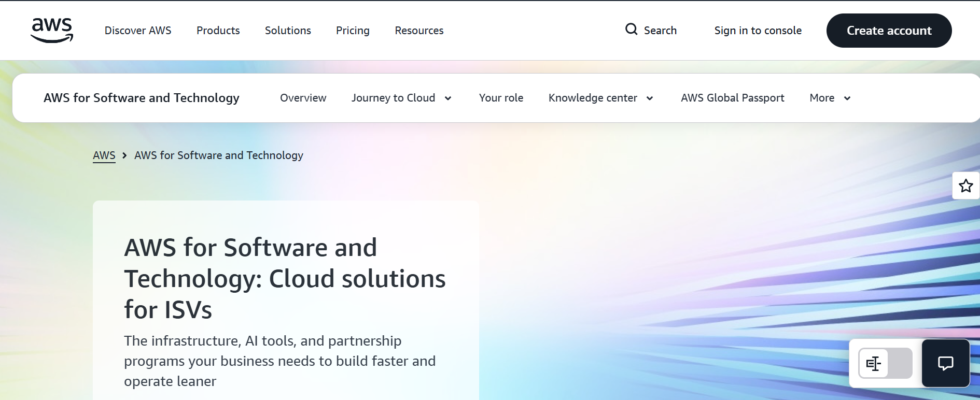Open the Discover AWS menu
The height and width of the screenshot is (400, 980).
point(138,31)
